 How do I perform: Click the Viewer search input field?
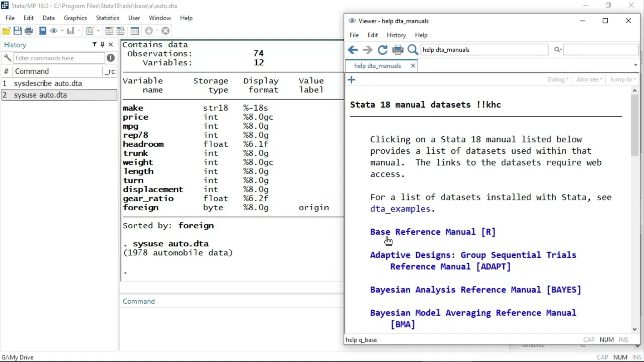pos(601,49)
